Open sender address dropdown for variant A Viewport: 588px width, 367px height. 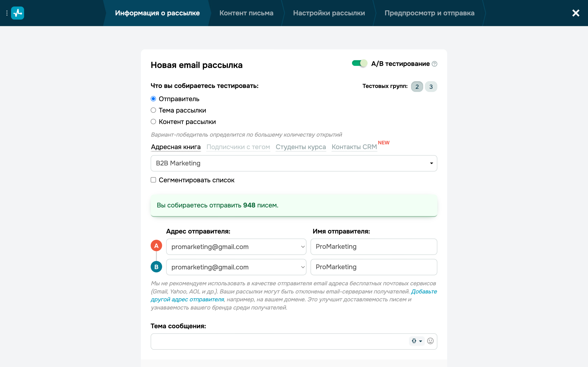[x=236, y=247]
